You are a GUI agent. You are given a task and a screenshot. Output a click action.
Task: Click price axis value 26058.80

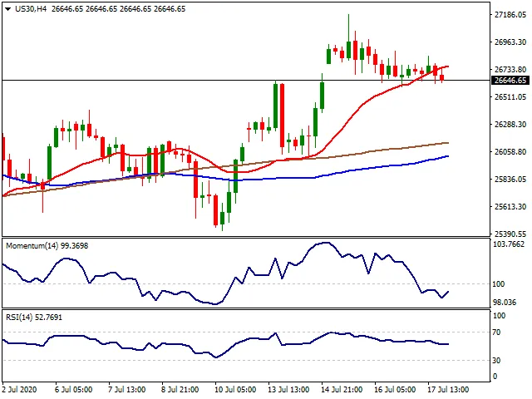pos(510,152)
